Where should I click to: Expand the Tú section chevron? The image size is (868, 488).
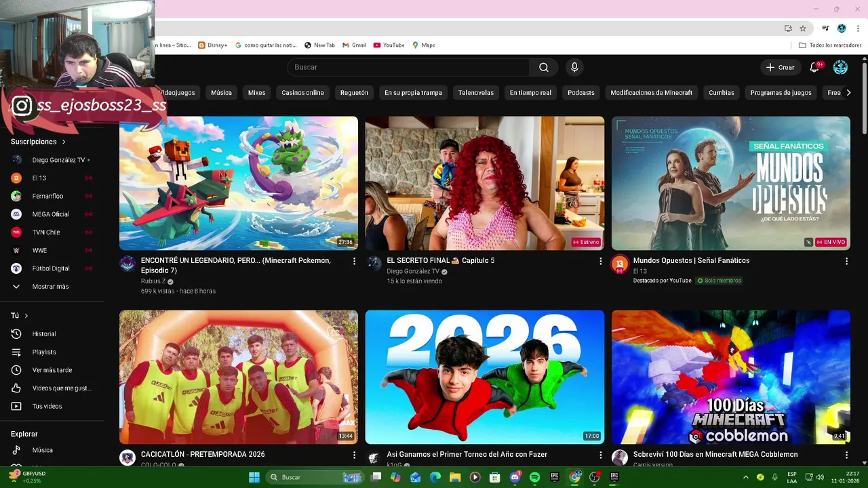point(26,316)
